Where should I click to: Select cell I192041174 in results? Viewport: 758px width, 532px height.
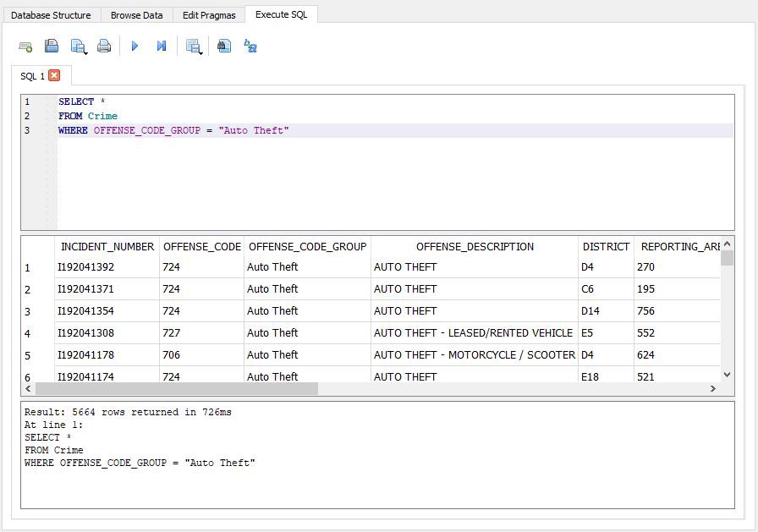107,375
